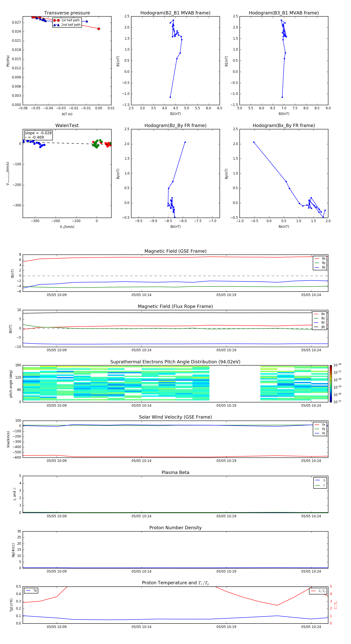Viewport: 351px width, 644px height.
Task: Click the Bx legend entry in GSE magnetic field plot
Action: pos(320,259)
